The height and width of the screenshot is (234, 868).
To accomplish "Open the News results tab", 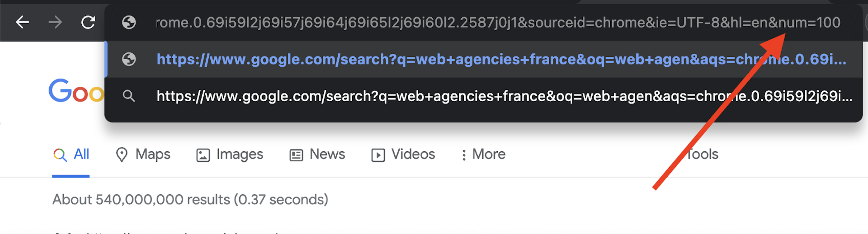I will (327, 154).
